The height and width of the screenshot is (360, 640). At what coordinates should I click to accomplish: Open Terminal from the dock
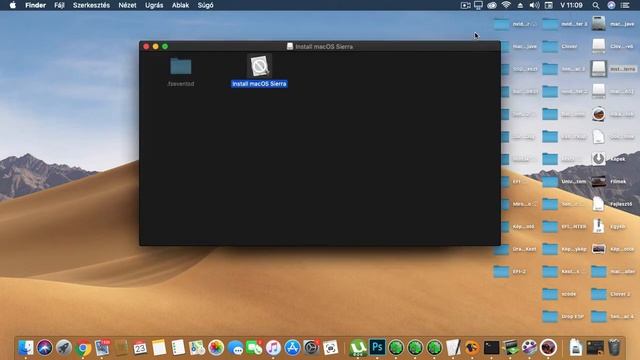click(491, 348)
